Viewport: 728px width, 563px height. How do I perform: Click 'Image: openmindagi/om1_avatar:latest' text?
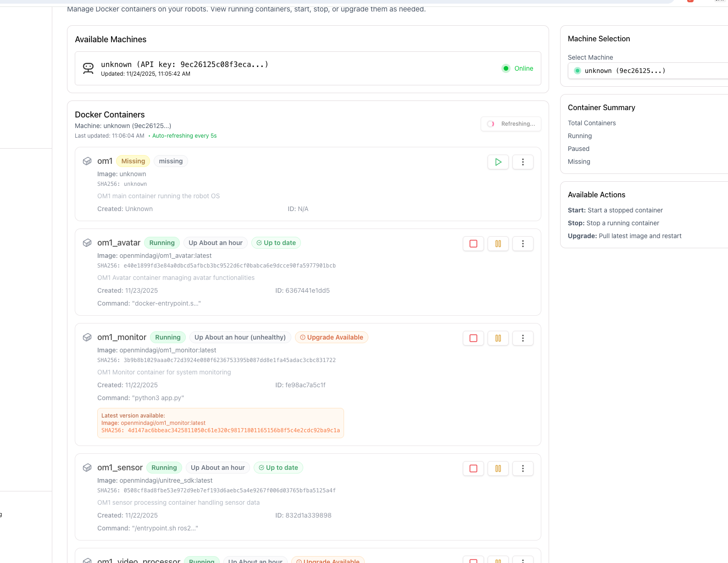155,256
